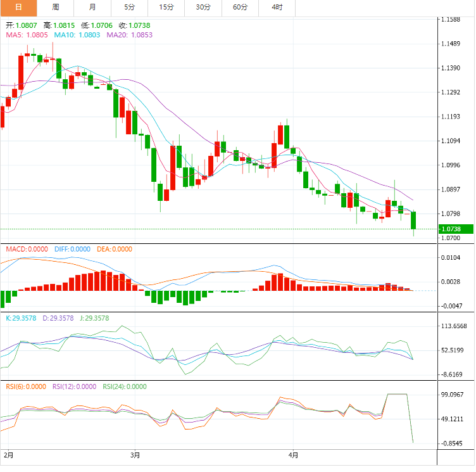
Task: Click the -8.6169 KDJ axis label
Action: click(451, 374)
